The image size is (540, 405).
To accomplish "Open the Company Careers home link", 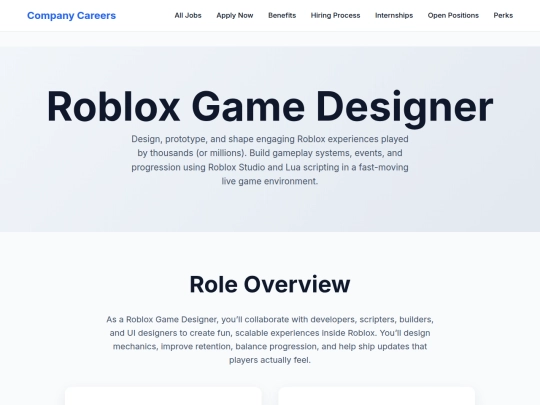I will pos(71,15).
